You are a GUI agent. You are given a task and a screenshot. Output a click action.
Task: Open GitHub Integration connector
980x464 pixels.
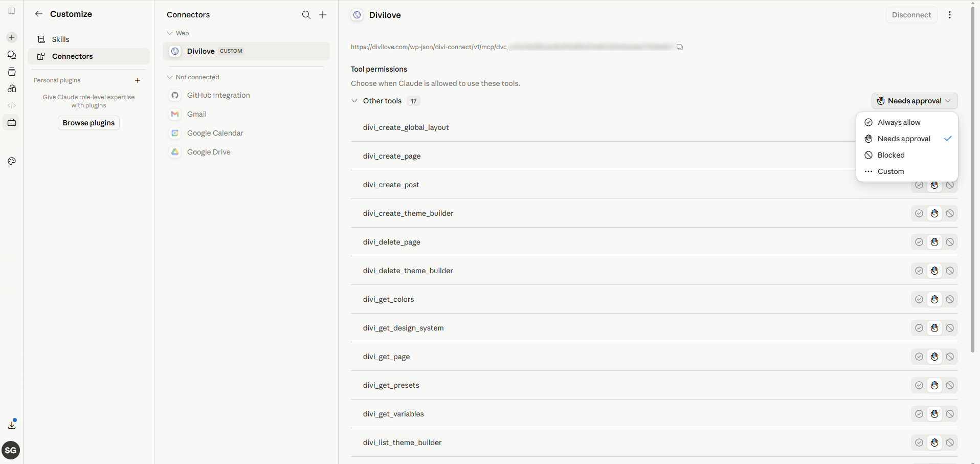(x=246, y=95)
